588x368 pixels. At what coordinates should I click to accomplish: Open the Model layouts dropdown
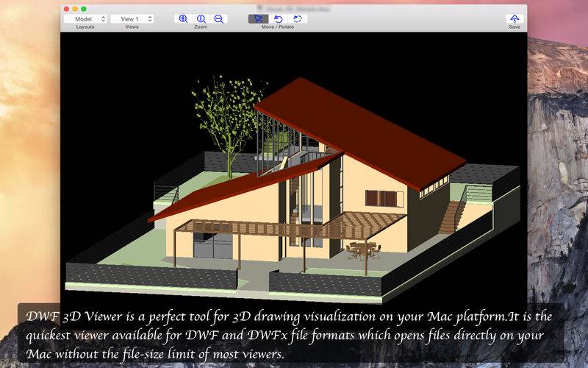pos(85,19)
